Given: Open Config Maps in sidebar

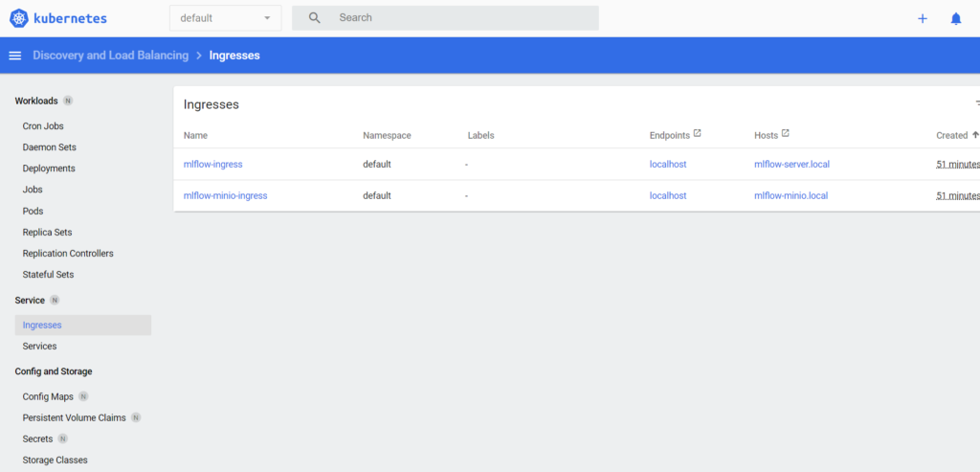Looking at the screenshot, I should pos(48,396).
